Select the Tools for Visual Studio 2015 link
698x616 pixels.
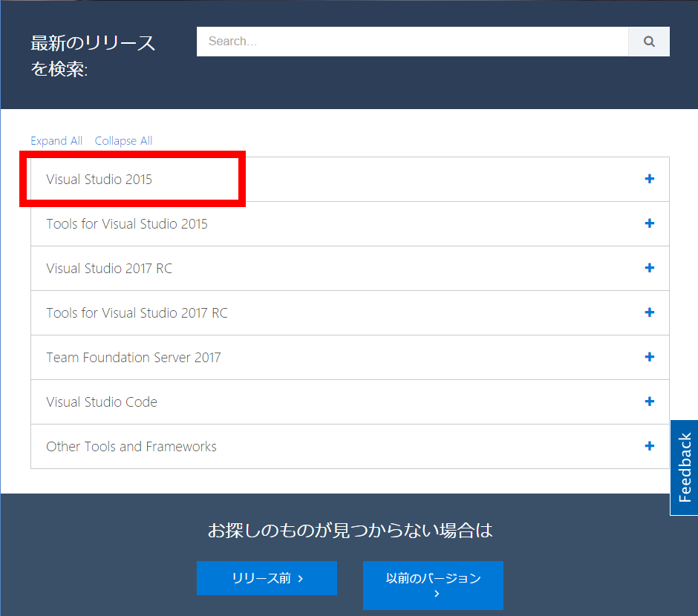tap(127, 223)
